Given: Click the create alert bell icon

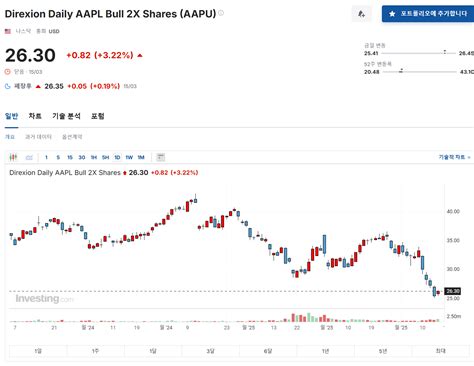Looking at the screenshot, I should (x=361, y=14).
